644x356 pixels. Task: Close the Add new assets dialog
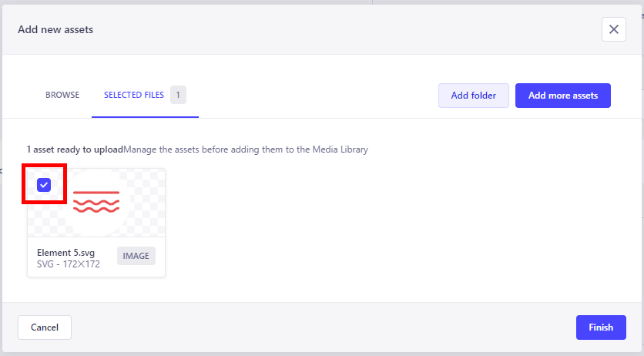point(613,29)
